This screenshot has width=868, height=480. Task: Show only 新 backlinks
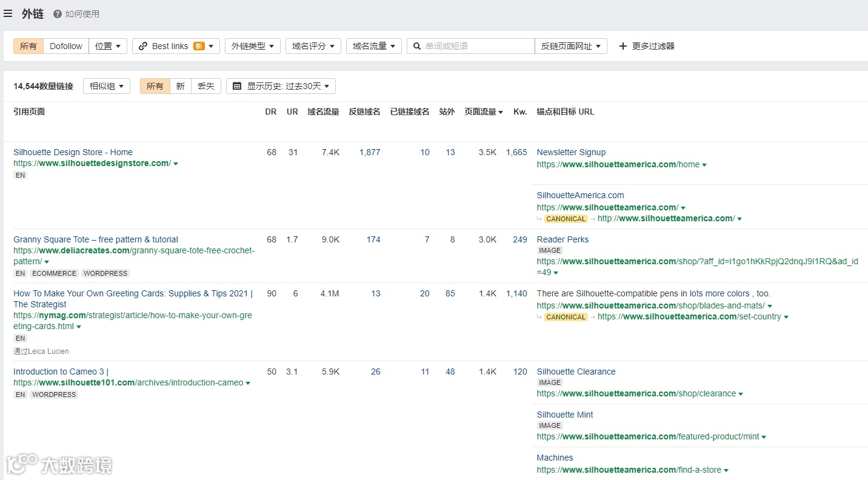[x=181, y=86]
